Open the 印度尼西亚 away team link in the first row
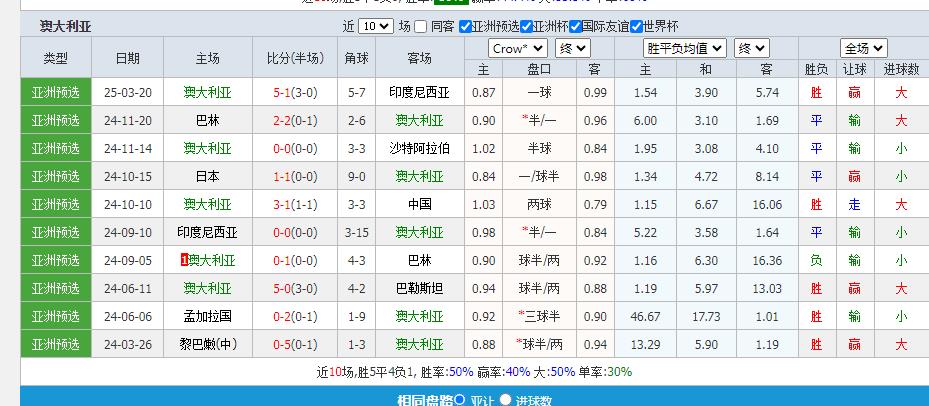This screenshot has width=929, height=406. (x=419, y=92)
